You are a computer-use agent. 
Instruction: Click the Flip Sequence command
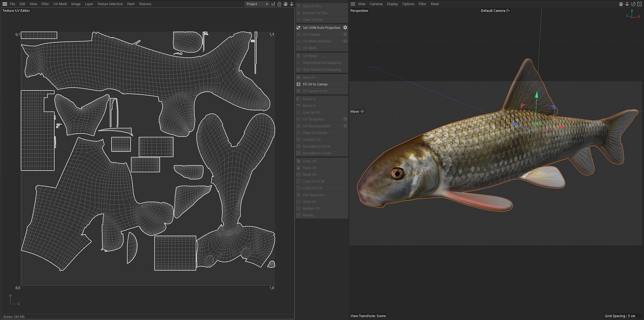pos(322,195)
